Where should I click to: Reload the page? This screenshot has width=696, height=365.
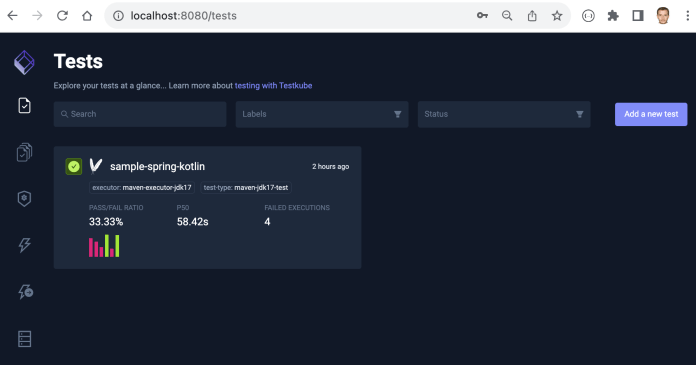click(62, 16)
